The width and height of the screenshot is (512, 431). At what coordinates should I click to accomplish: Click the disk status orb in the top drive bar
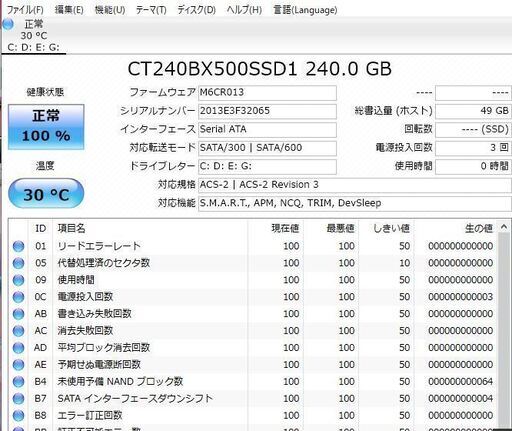point(8,24)
